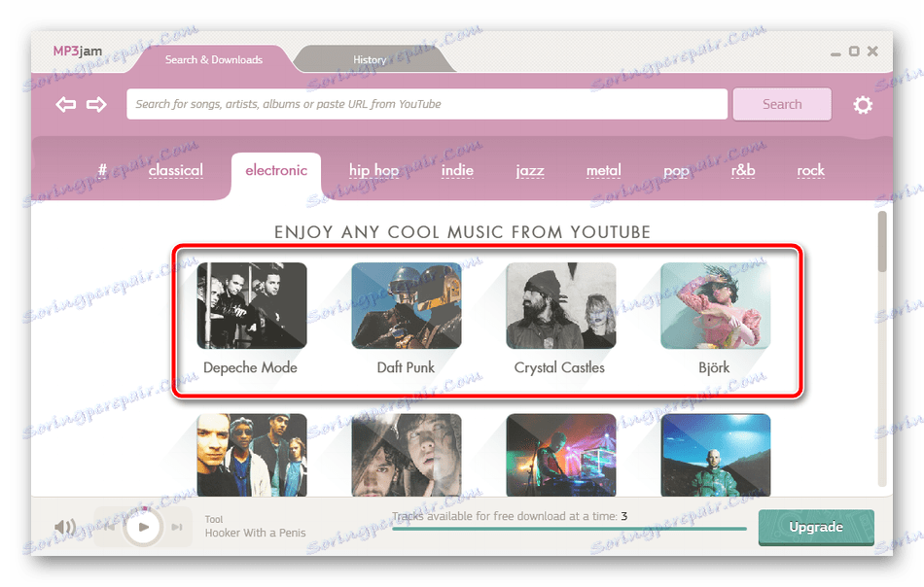This screenshot has width=924, height=587.
Task: Open the Daft Punk thumbnail
Action: coord(407,305)
